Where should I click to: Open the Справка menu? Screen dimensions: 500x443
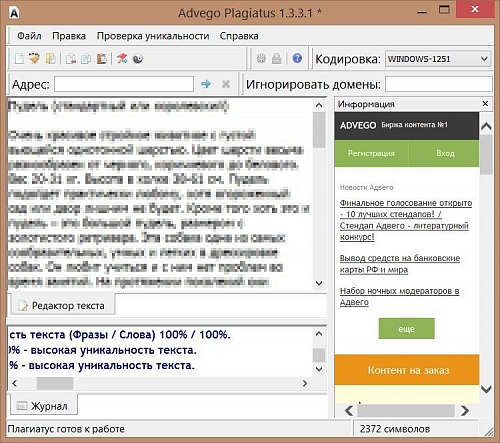239,36
